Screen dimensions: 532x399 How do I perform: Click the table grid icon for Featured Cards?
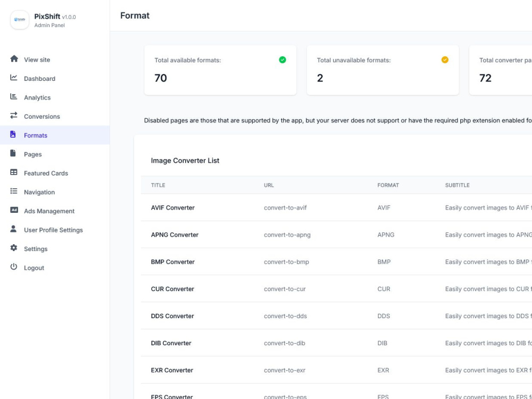tap(14, 172)
